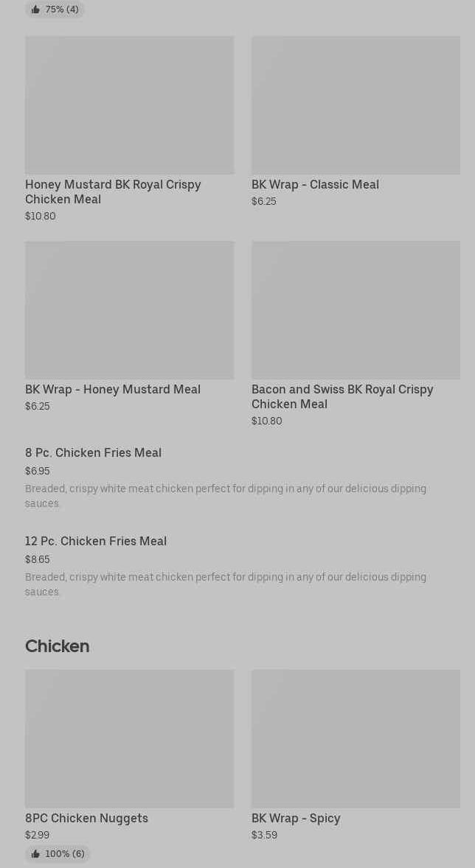Click the BK Wrap - Classic Meal title
This screenshot has height=868, width=475.
pyautogui.click(x=315, y=184)
